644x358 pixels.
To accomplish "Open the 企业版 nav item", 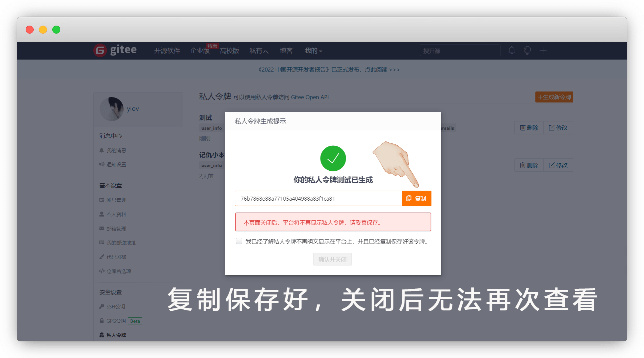I will [x=200, y=51].
